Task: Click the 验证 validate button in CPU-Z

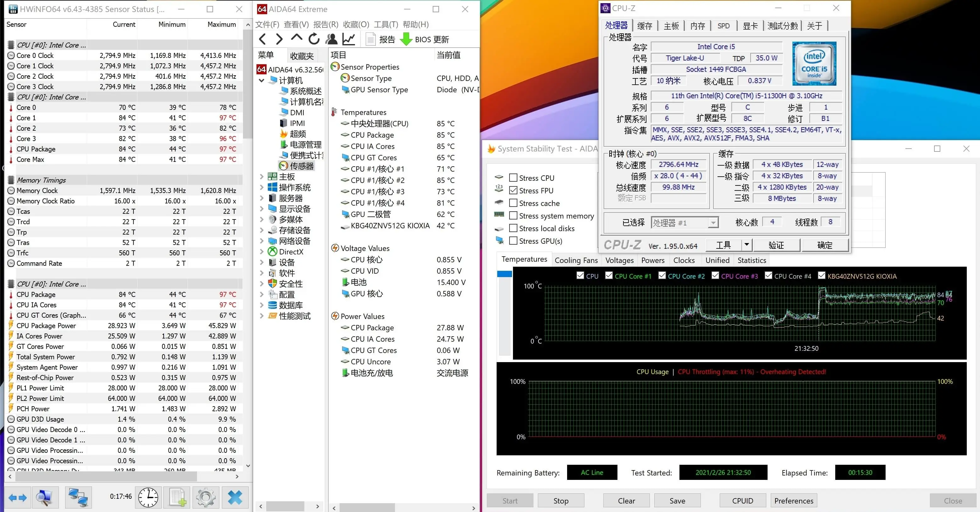Action: coord(776,245)
